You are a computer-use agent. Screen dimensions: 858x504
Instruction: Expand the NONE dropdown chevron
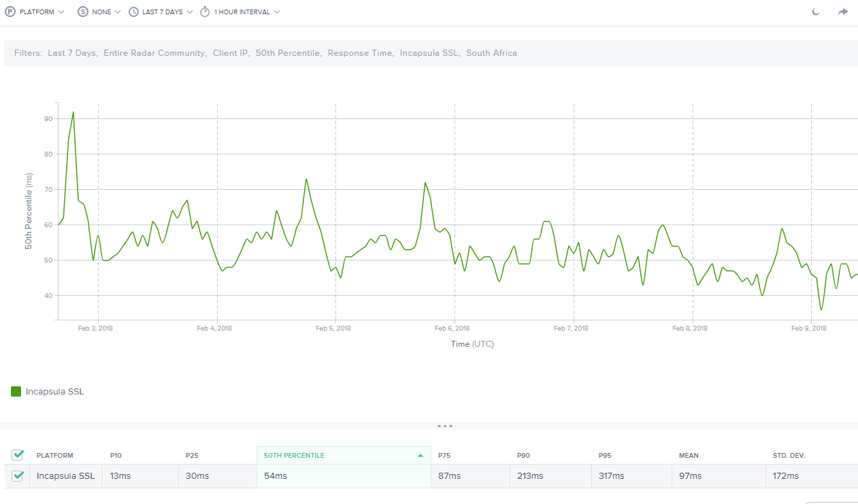coord(118,12)
